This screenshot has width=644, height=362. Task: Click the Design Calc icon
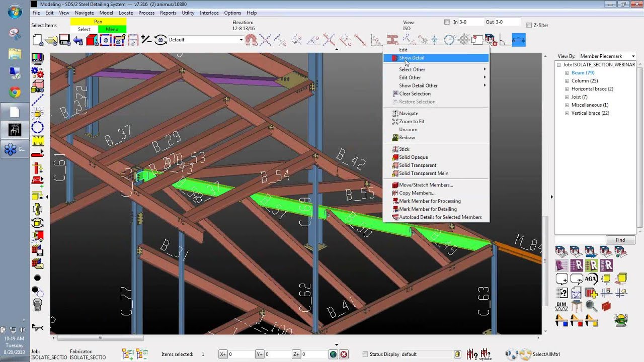coord(576,292)
